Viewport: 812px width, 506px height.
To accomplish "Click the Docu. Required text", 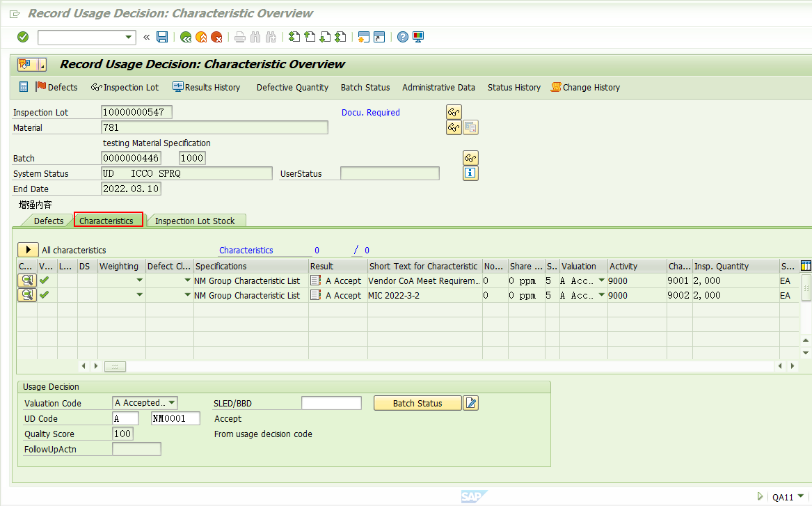I will (x=370, y=112).
